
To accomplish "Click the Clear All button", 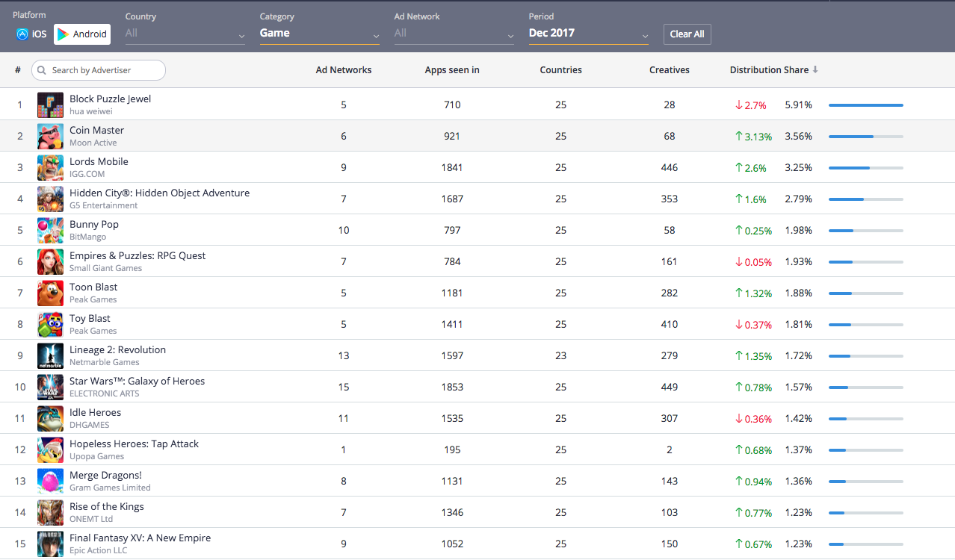I will pyautogui.click(x=687, y=34).
